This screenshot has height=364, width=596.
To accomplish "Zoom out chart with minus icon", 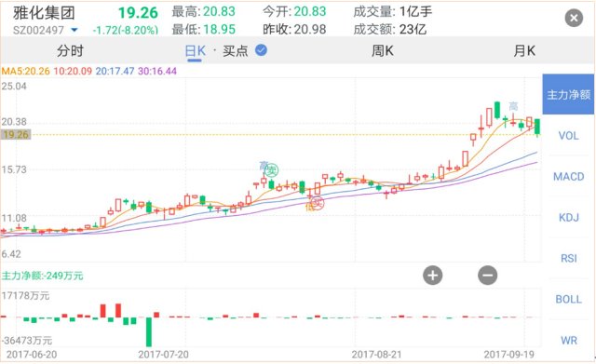I will coord(488,275).
